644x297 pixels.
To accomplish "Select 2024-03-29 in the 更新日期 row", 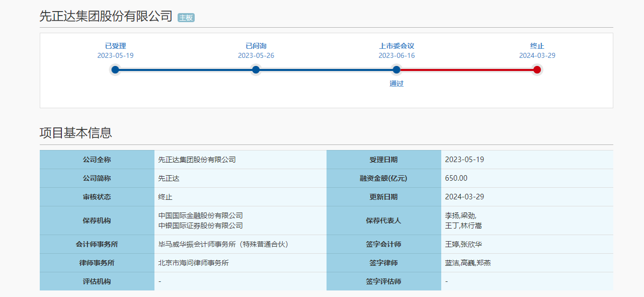I will coord(464,197).
